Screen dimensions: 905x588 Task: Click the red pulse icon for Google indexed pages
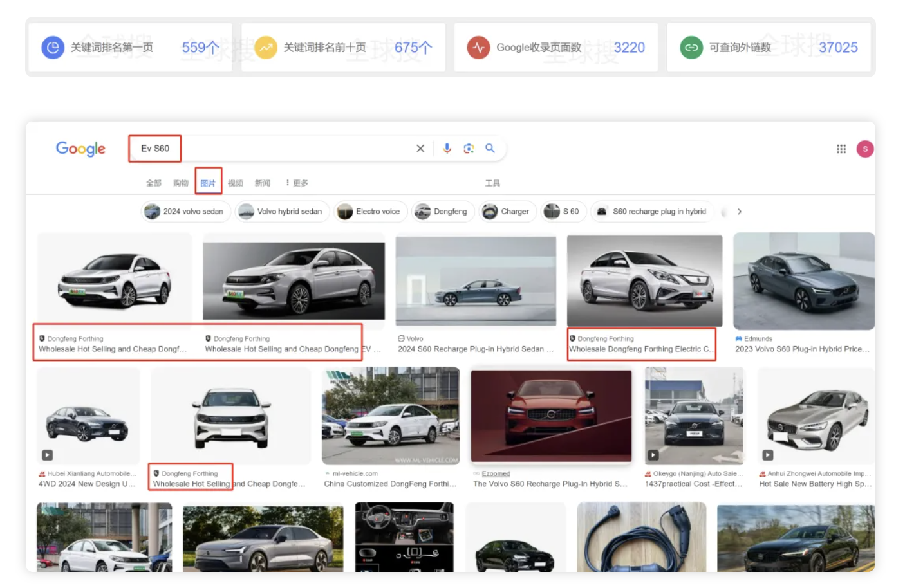click(478, 48)
